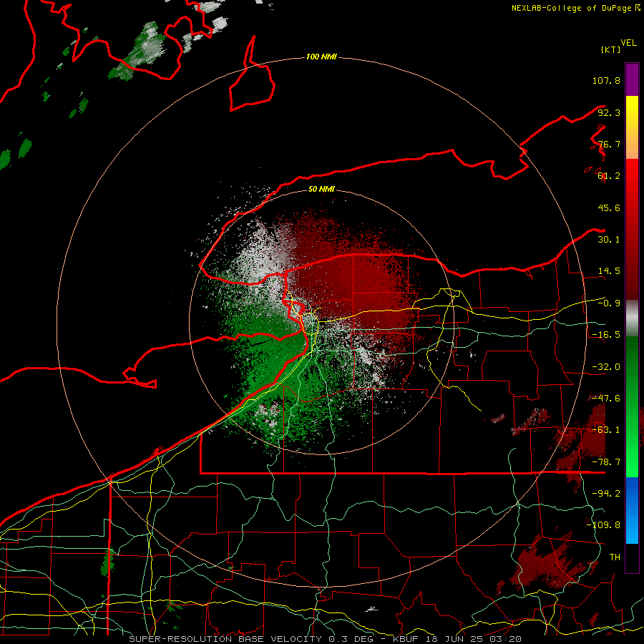Click the 92.3 value on velocity scale

click(x=609, y=112)
